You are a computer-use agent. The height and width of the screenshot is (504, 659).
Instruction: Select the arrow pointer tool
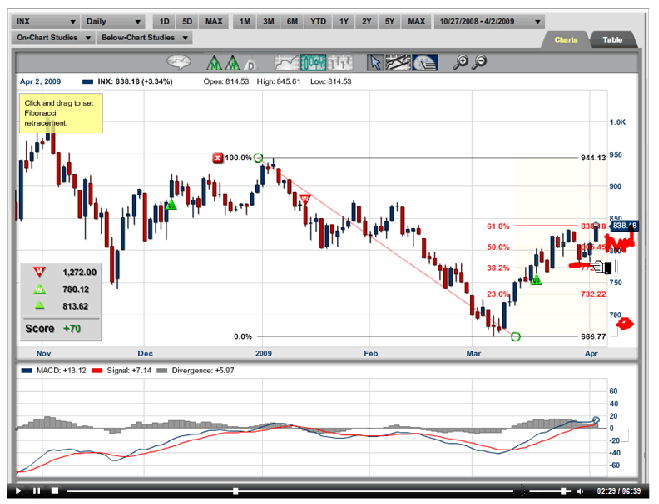tap(374, 62)
